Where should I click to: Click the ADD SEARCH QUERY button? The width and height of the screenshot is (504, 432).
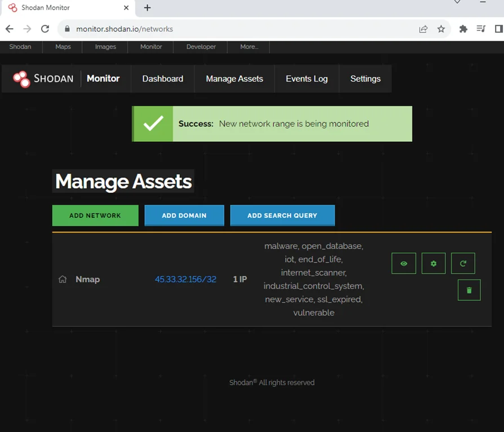click(x=282, y=215)
